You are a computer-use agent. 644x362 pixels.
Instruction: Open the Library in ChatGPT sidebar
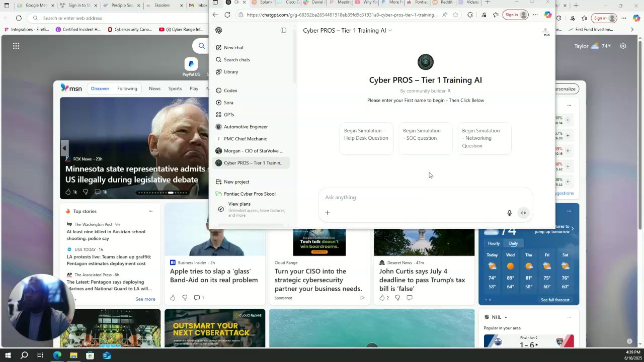pos(231,72)
